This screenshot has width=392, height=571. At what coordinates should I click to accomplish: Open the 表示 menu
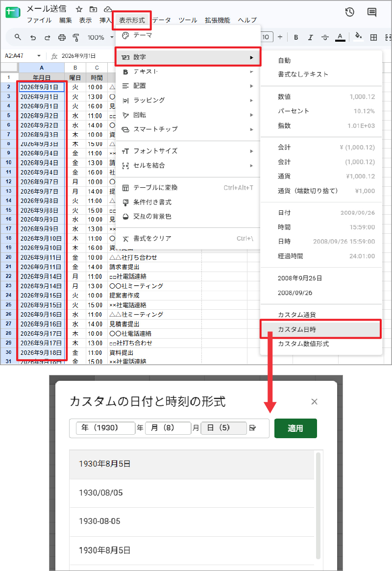pos(86,20)
